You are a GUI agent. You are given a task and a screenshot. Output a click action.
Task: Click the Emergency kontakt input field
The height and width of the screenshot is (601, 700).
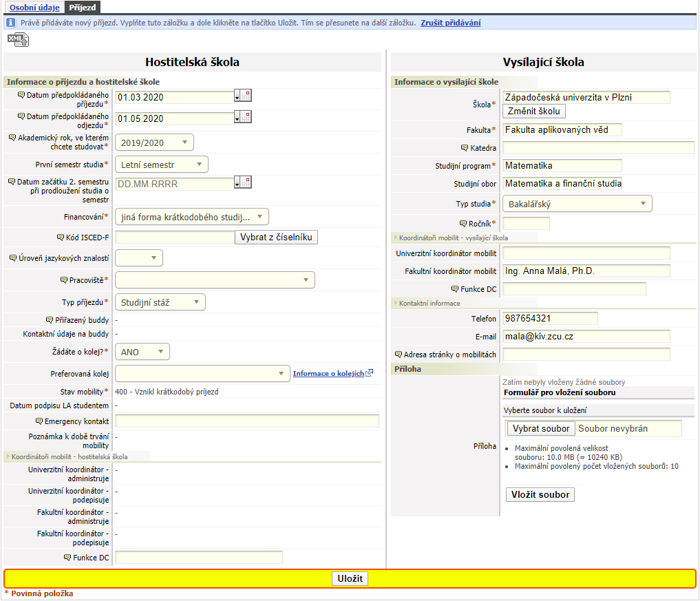tap(247, 421)
